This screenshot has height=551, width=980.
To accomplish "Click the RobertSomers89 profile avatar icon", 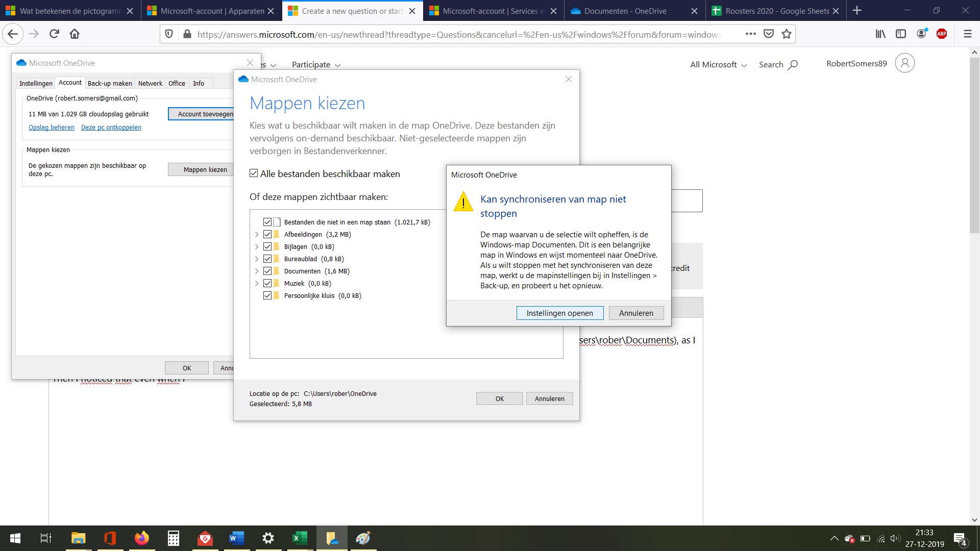I will (x=904, y=63).
